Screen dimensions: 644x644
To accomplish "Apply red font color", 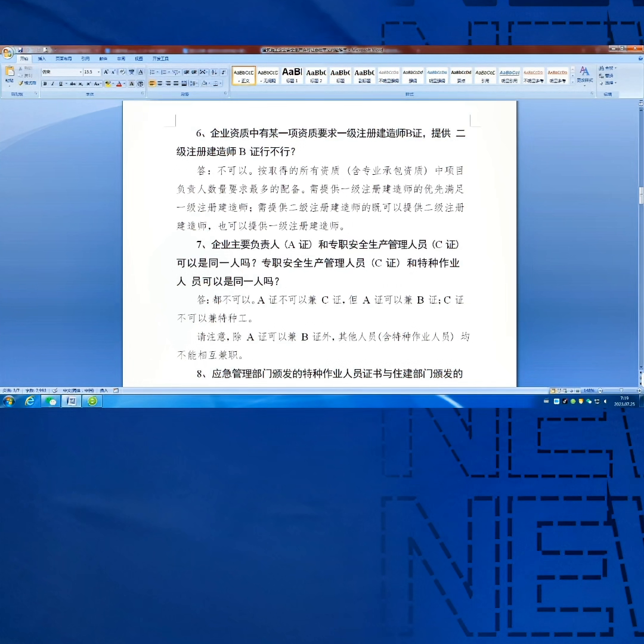I will 119,84.
